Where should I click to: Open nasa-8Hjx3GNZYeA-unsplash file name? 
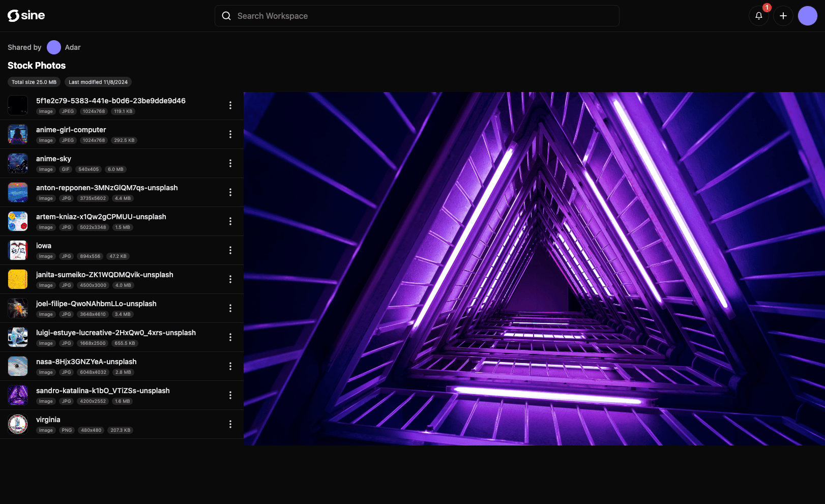click(x=86, y=362)
